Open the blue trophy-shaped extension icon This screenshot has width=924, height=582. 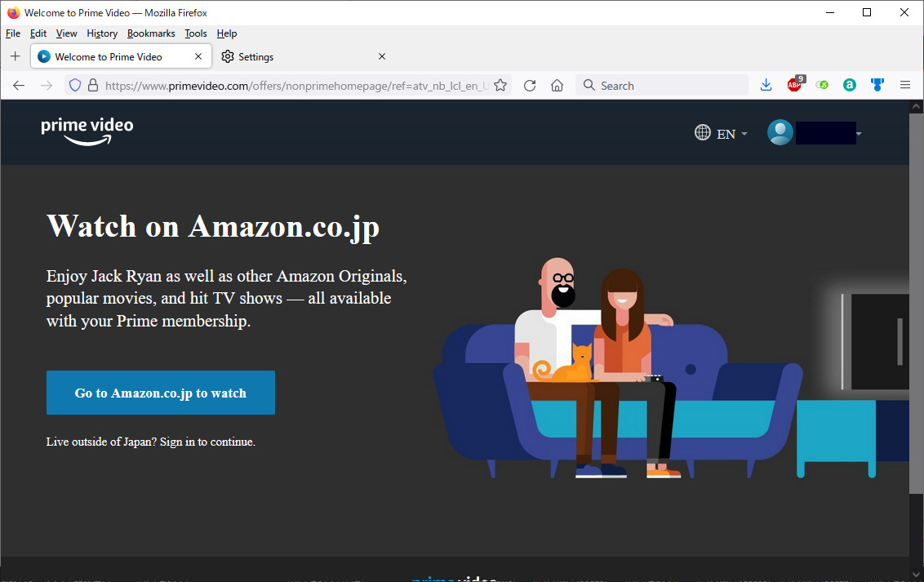pos(877,86)
